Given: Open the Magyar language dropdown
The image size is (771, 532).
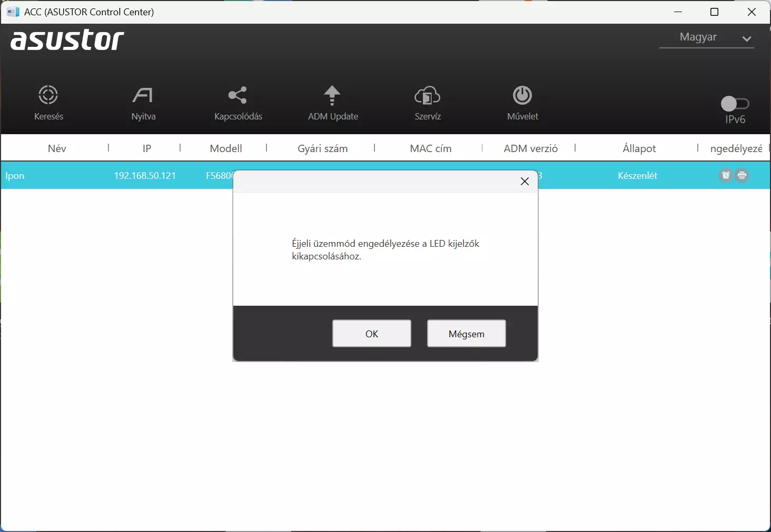Looking at the screenshot, I should tap(706, 37).
